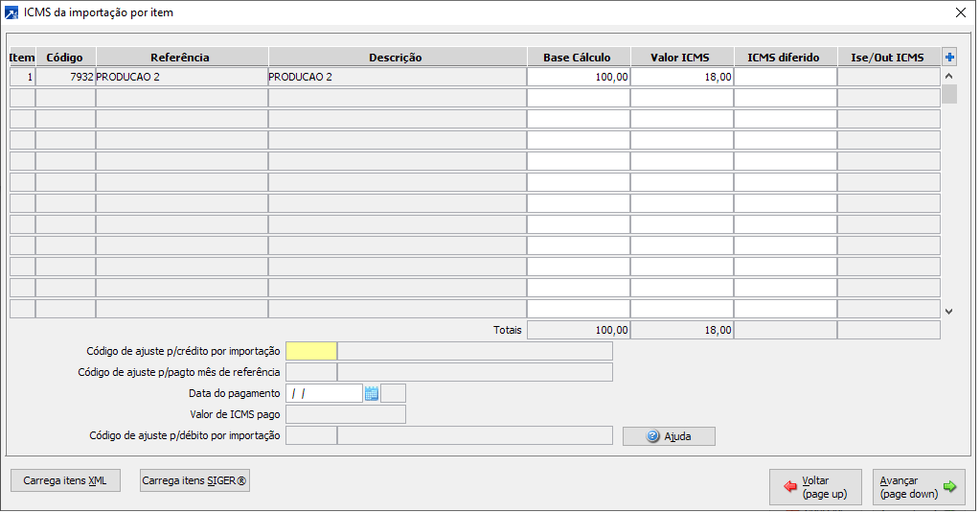Click Totais Base Cálculo value 100,00
Viewport: 980px width, 513px height.
pyautogui.click(x=578, y=330)
